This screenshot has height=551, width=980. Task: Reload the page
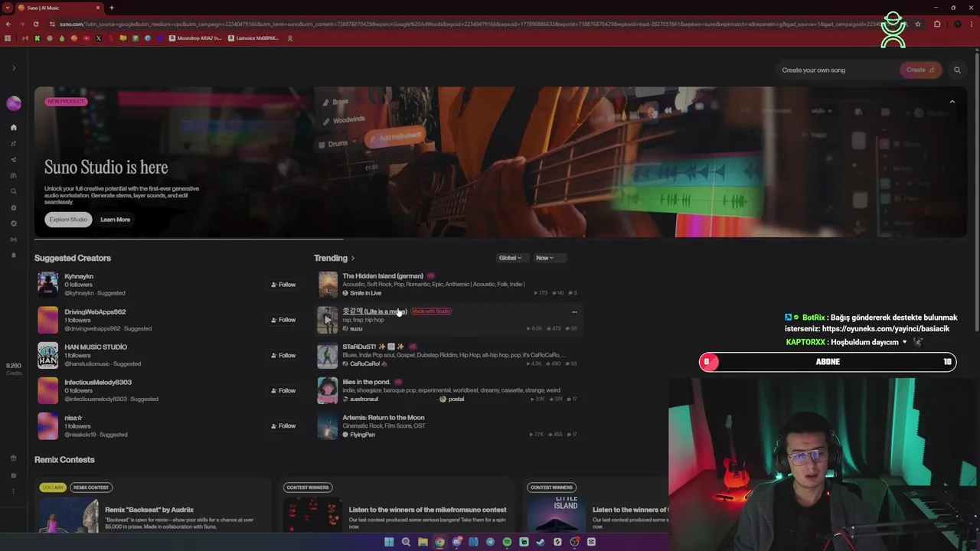coord(36,24)
